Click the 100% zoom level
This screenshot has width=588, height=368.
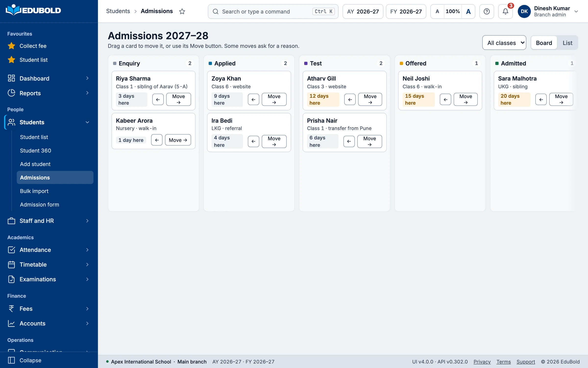click(x=453, y=11)
